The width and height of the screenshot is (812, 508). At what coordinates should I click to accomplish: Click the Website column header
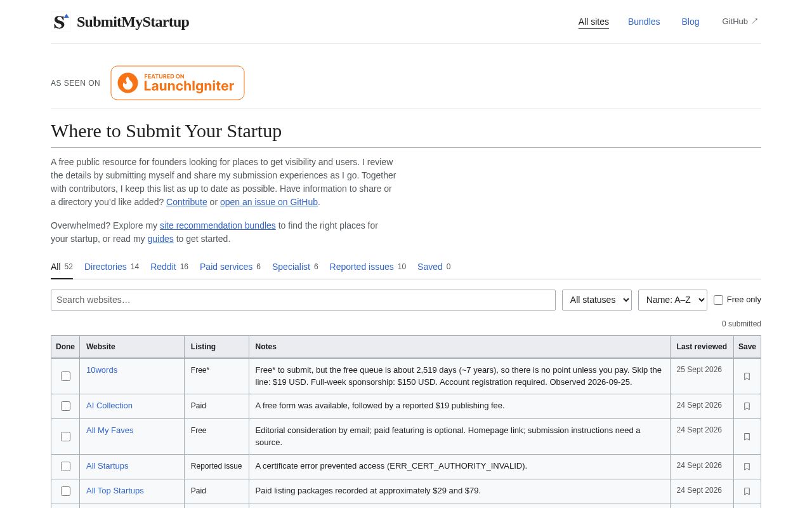click(x=132, y=347)
